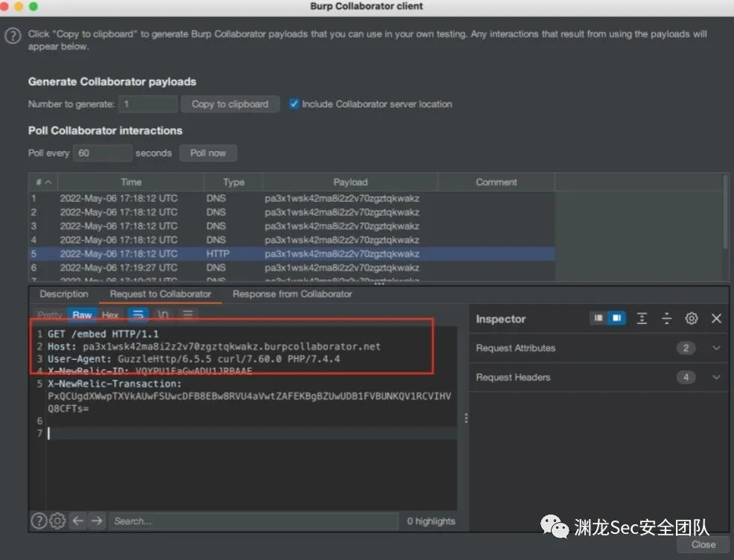Go to next search match arrow
This screenshot has height=560, width=734.
coord(97,521)
